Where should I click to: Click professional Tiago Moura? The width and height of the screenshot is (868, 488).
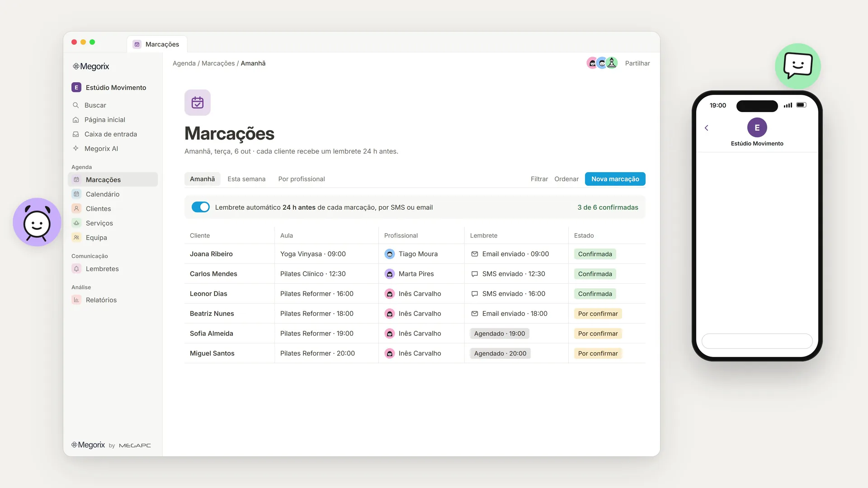coord(411,254)
